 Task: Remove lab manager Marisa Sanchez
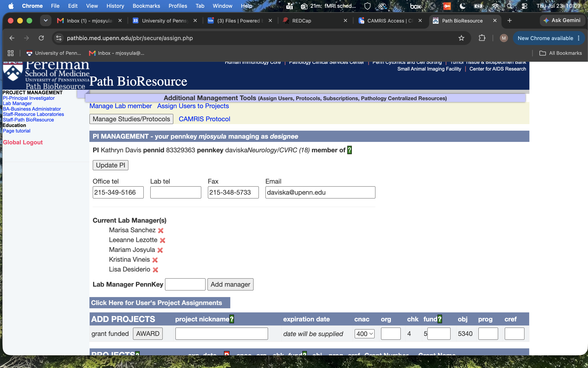[161, 230]
